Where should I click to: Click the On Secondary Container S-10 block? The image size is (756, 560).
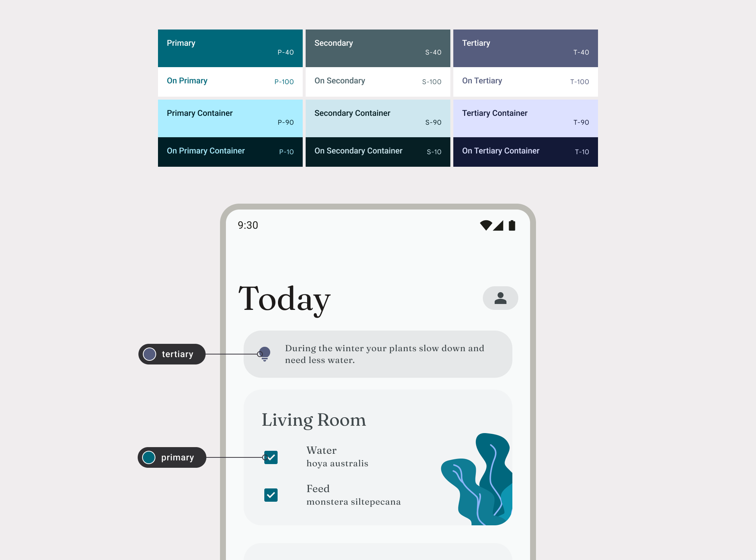pos(377,152)
